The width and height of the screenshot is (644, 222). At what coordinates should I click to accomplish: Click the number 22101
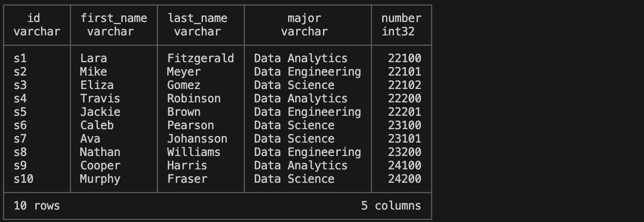pyautogui.click(x=405, y=72)
